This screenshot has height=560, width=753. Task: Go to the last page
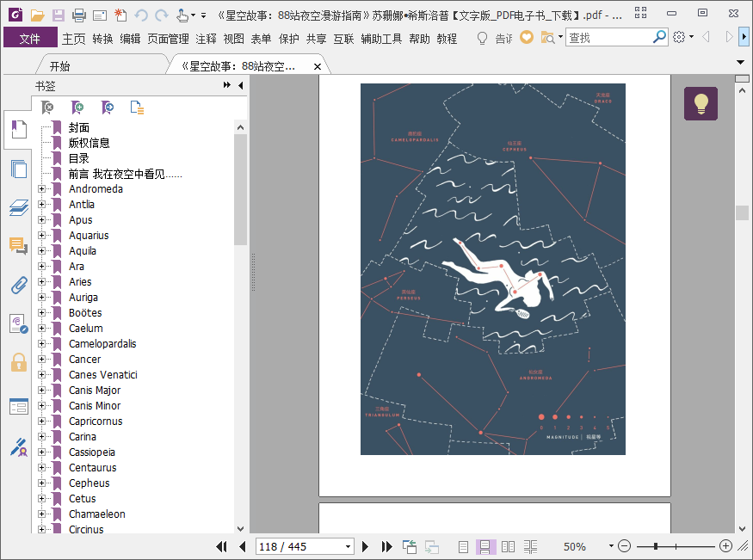386,546
